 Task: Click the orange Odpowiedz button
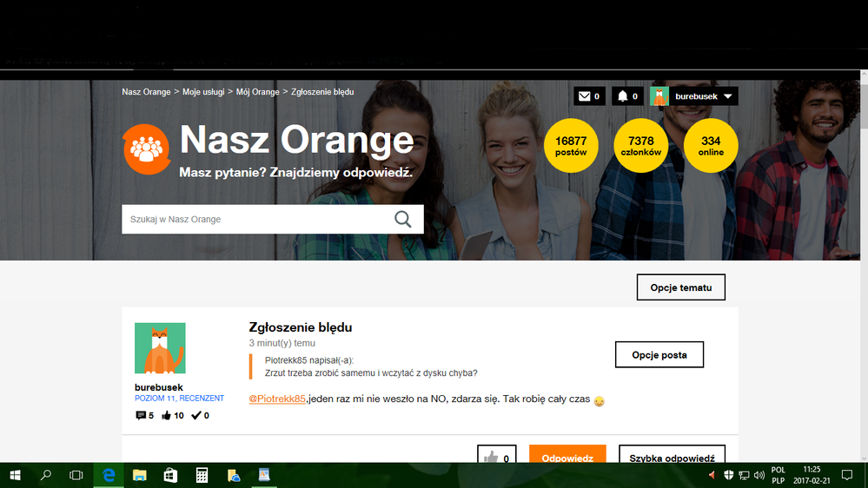point(567,457)
